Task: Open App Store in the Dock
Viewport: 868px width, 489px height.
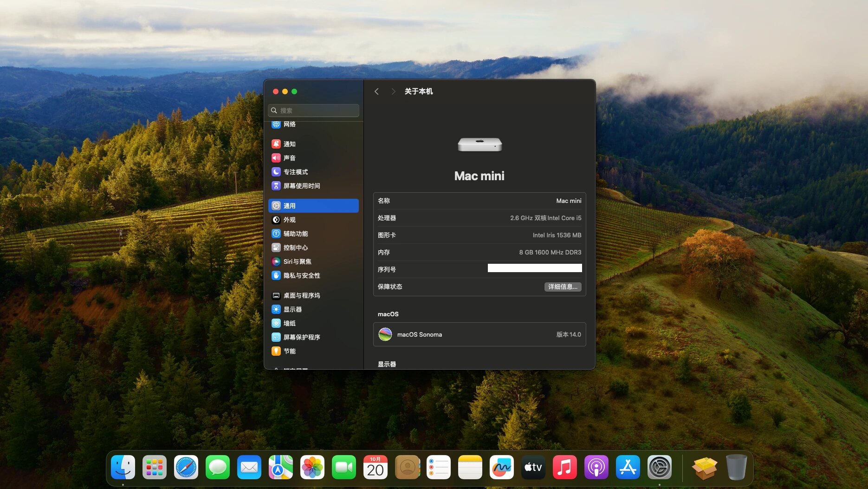Action: click(628, 467)
